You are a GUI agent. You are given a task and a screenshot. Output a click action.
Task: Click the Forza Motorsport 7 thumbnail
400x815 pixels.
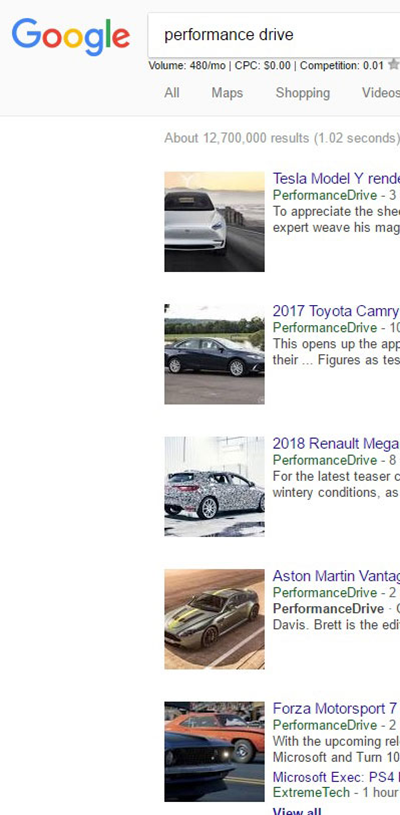pos(215,752)
